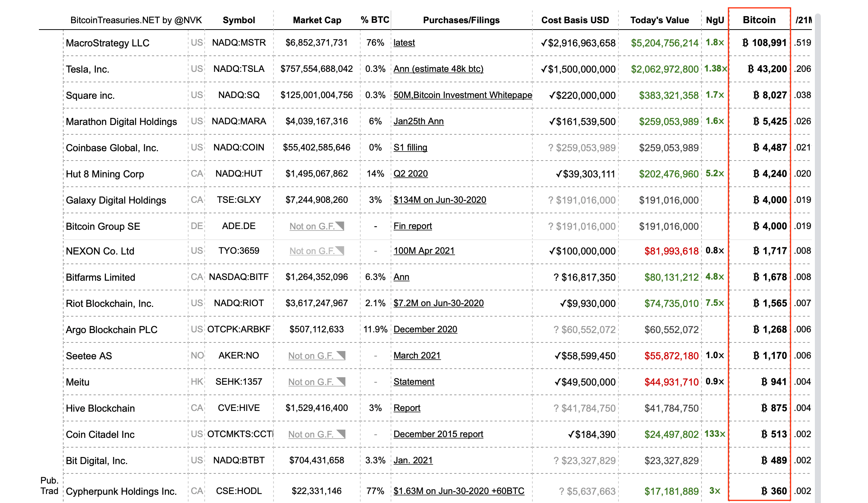Open Hive Blockchain 'Report' link

point(407,408)
